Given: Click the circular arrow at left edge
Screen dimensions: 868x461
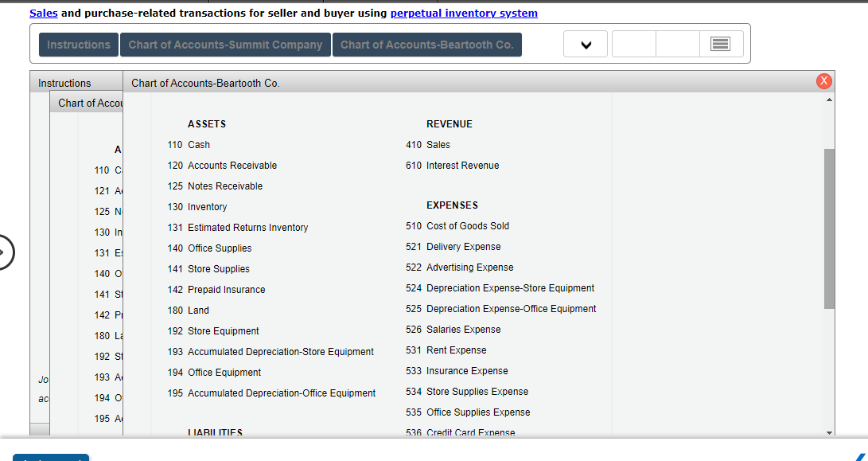Looking at the screenshot, I should tap(5, 252).
